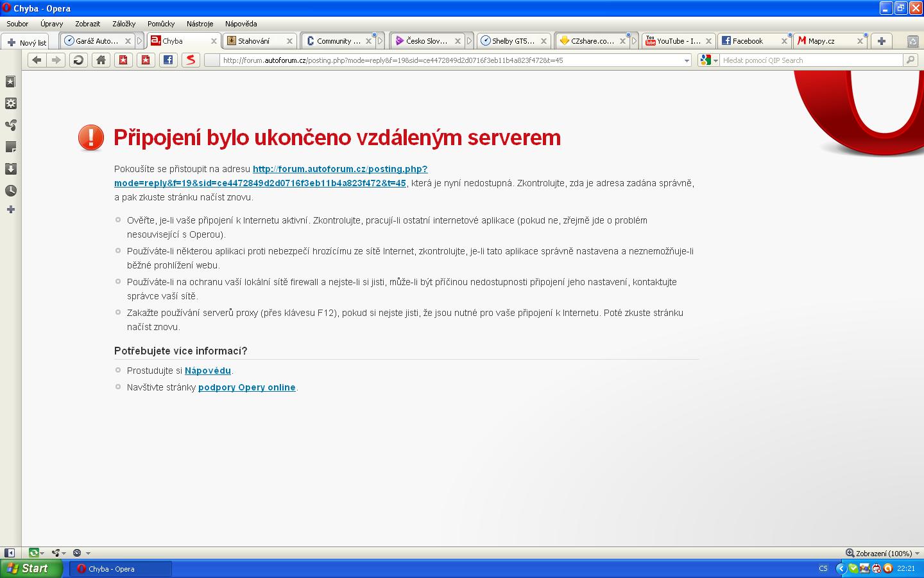Add a new tab with the plus button

pyautogui.click(x=882, y=41)
